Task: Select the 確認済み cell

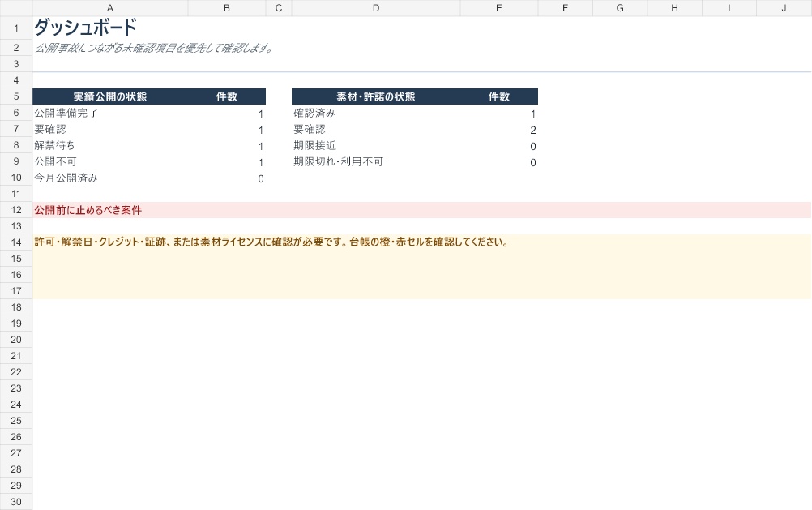Action: pos(375,113)
